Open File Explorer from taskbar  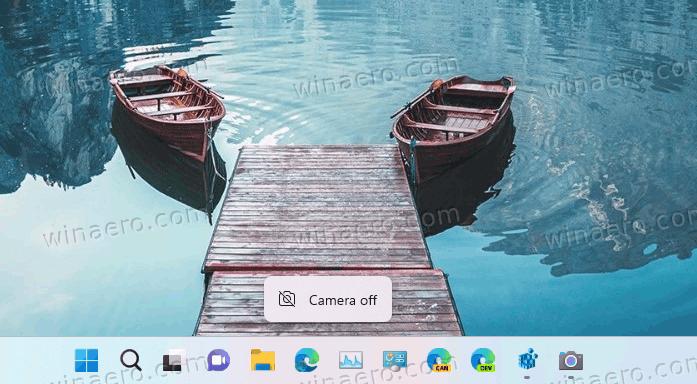262,360
